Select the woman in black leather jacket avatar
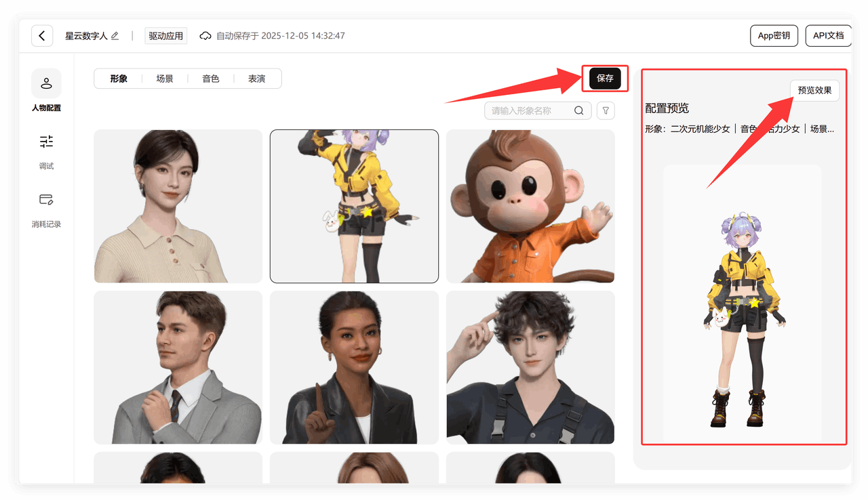The height and width of the screenshot is (500, 868). pyautogui.click(x=354, y=367)
